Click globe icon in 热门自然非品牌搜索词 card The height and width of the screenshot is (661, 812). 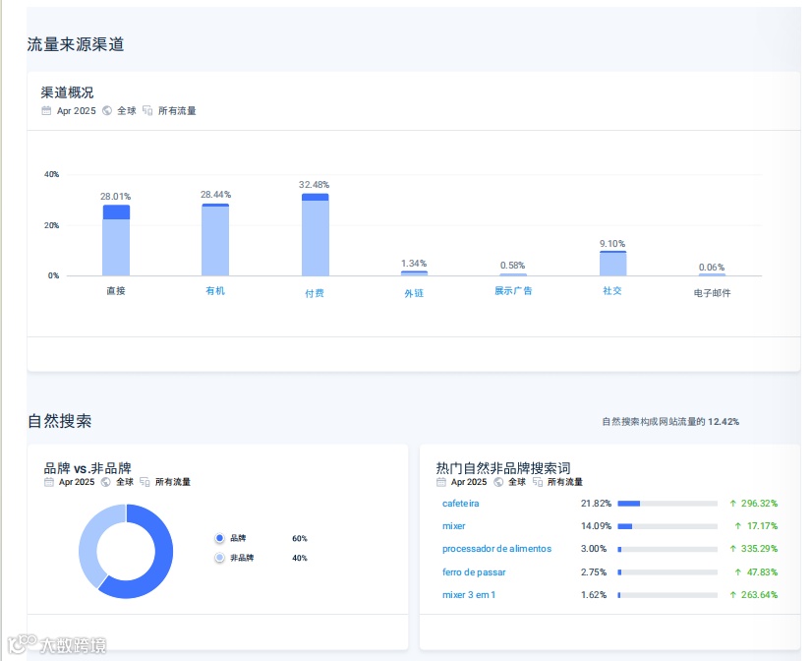coord(498,482)
